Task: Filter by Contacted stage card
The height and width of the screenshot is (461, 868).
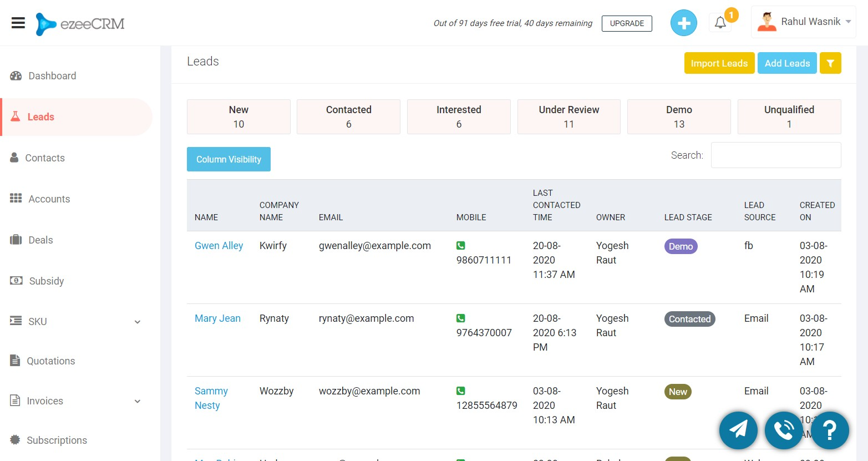Action: [348, 116]
